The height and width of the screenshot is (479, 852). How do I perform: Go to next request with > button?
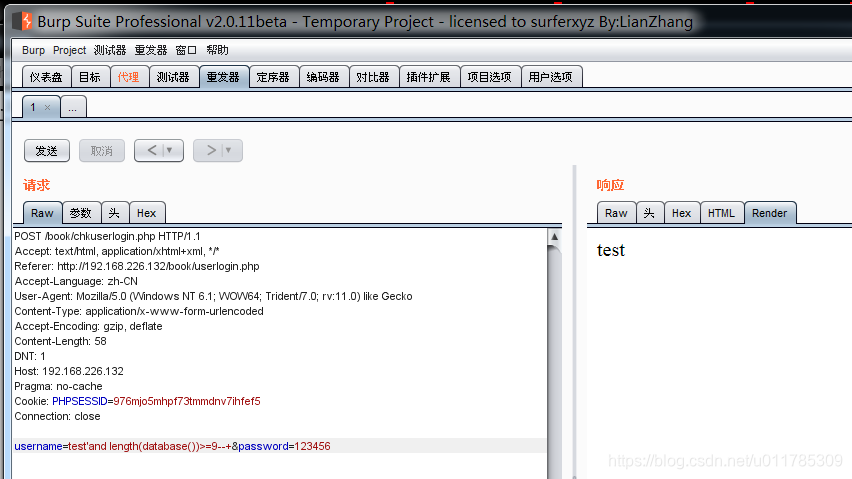211,150
